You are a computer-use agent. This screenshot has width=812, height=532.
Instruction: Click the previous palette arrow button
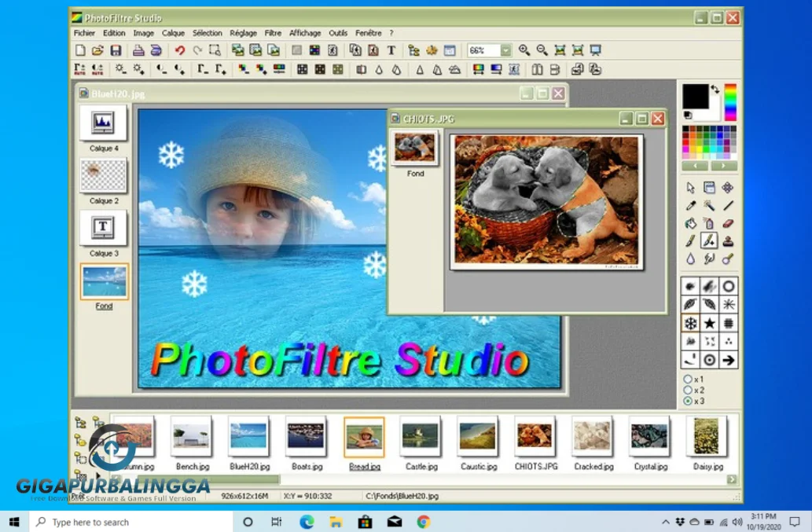pyautogui.click(x=695, y=166)
